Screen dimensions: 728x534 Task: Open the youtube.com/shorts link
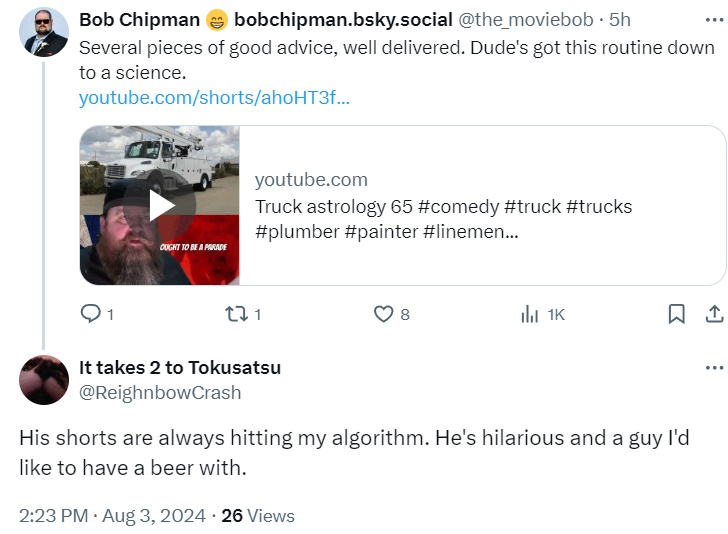click(x=214, y=98)
